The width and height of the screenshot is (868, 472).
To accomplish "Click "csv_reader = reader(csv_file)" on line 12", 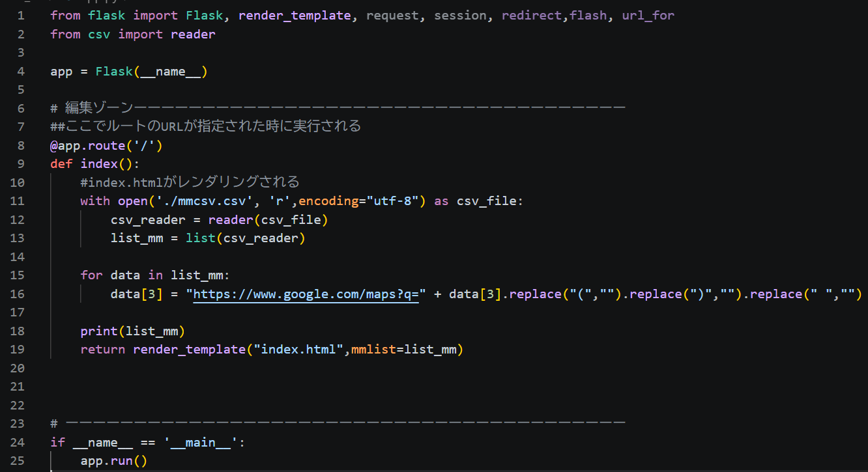I will click(x=220, y=219).
